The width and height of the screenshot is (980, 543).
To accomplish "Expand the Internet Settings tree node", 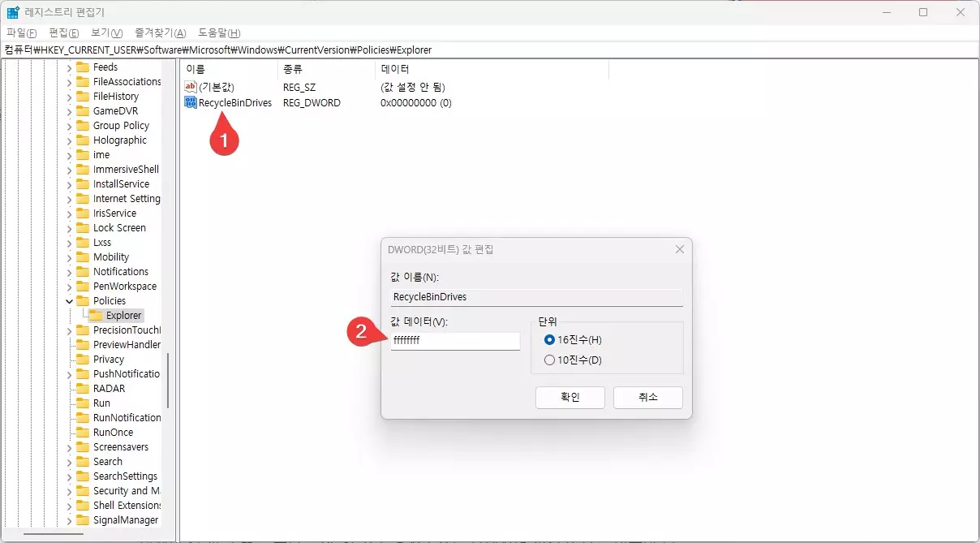I will coord(69,198).
